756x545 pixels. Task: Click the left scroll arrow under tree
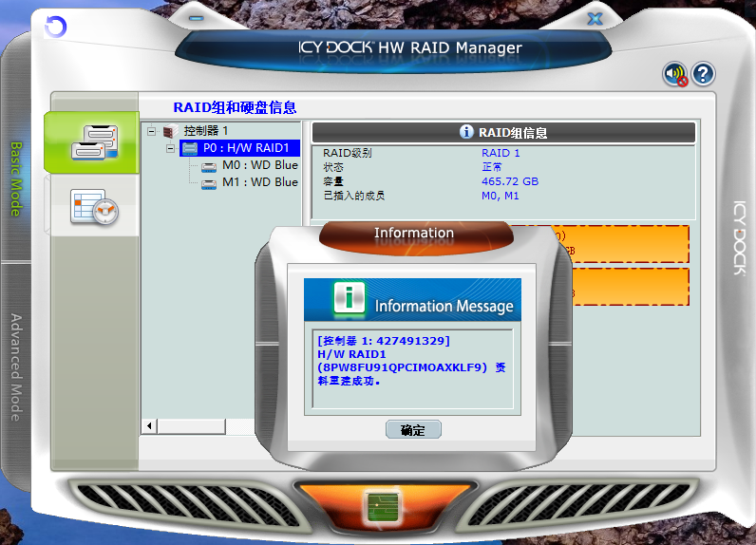[x=149, y=425]
